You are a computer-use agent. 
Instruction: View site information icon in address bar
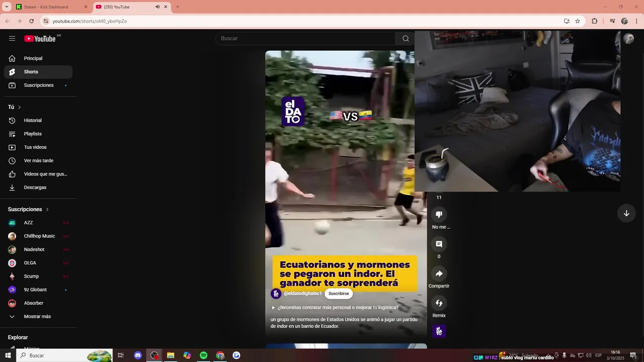pos(46,21)
